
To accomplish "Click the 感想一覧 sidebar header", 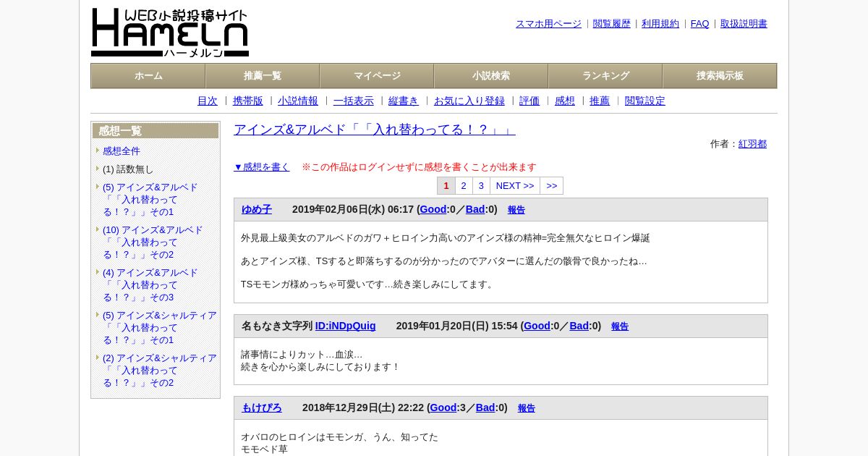I will point(156,131).
